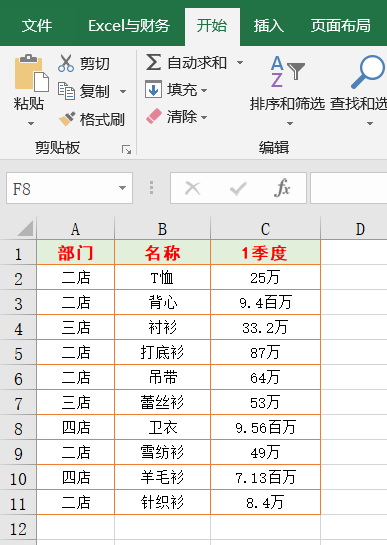The width and height of the screenshot is (387, 545).
Task: Click the 剪切 (Cut) label
Action: coord(95,64)
